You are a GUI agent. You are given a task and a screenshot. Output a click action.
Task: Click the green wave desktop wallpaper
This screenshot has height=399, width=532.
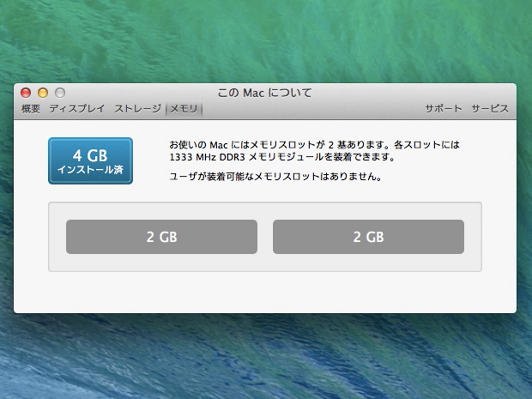[266, 40]
